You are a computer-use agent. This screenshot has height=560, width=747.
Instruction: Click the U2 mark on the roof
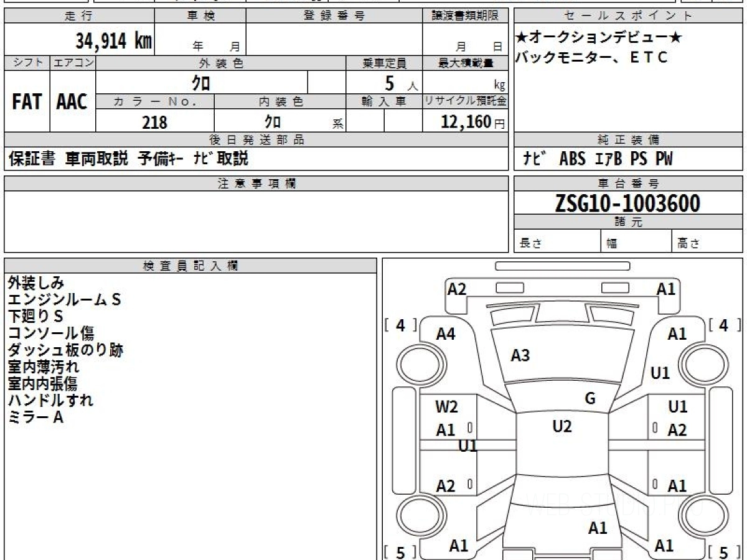[562, 426]
